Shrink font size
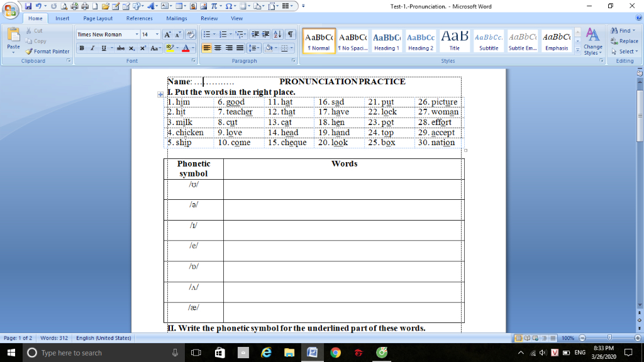The width and height of the screenshot is (644, 362). point(178,35)
